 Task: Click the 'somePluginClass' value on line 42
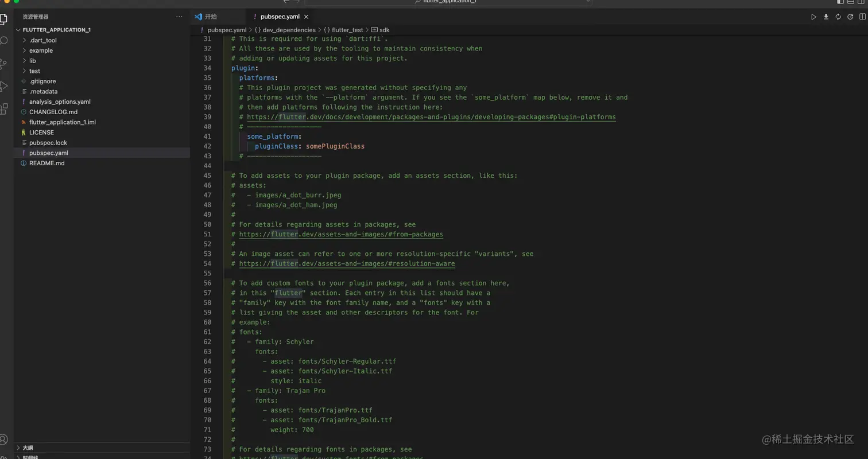point(335,146)
